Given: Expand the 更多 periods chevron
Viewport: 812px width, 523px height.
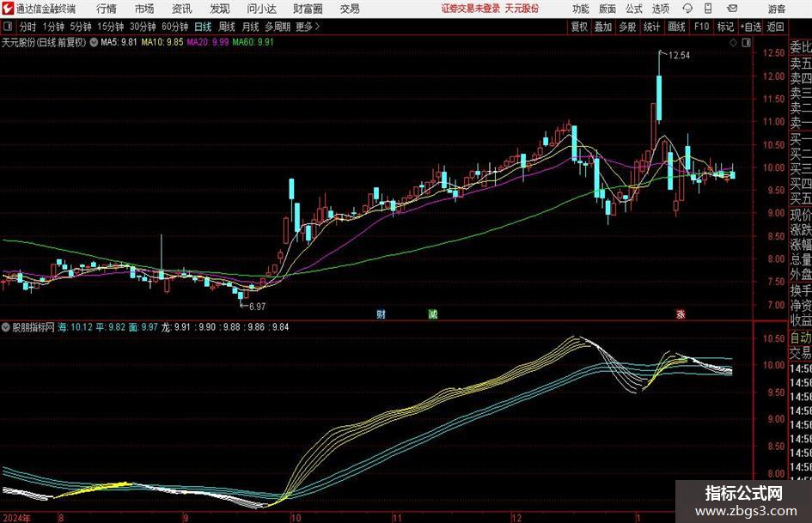Looking at the screenshot, I should click(x=317, y=27).
